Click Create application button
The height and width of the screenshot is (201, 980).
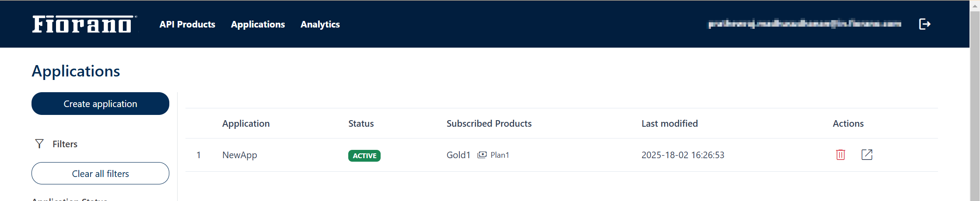click(100, 104)
